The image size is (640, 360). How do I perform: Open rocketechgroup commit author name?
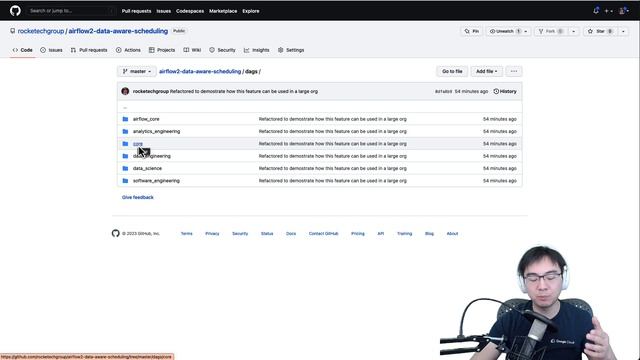(x=151, y=91)
